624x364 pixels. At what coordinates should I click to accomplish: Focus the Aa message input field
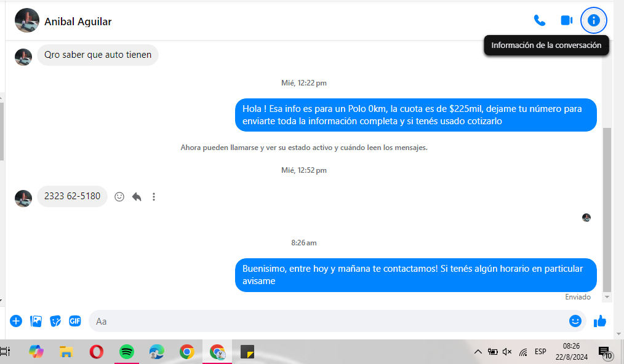tap(329, 321)
